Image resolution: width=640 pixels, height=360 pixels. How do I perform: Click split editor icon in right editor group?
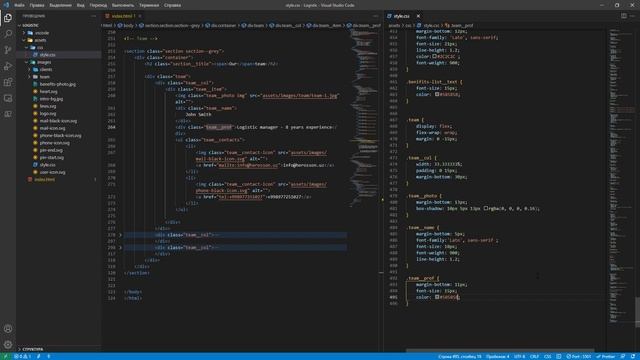[x=624, y=16]
